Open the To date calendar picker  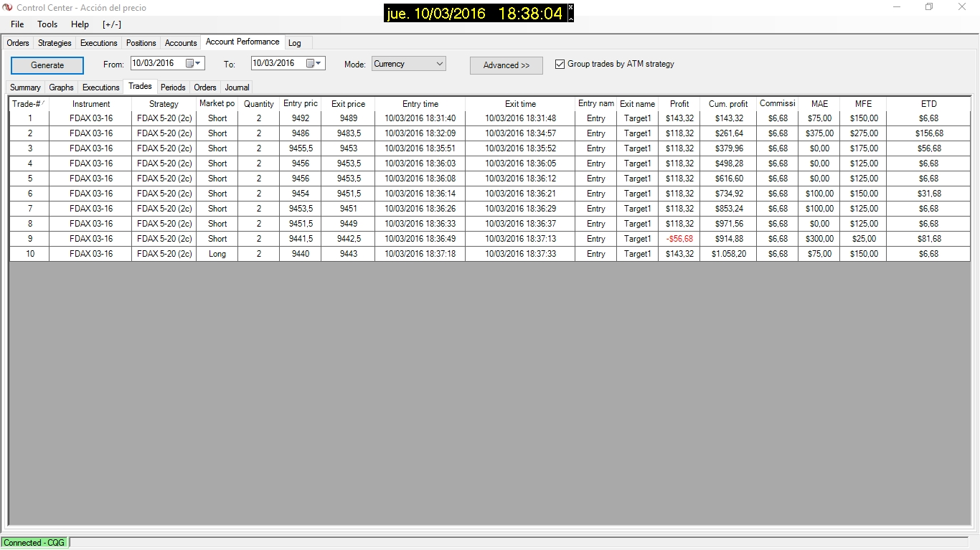[x=314, y=63]
